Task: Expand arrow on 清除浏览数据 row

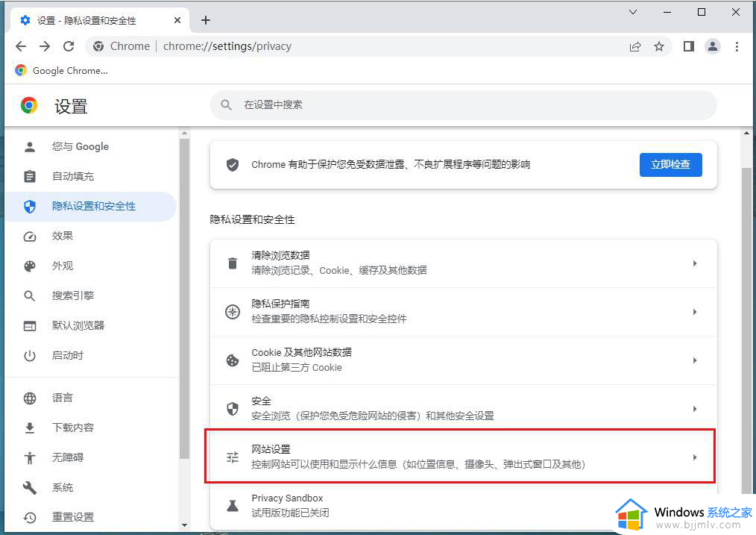Action: tap(695, 263)
